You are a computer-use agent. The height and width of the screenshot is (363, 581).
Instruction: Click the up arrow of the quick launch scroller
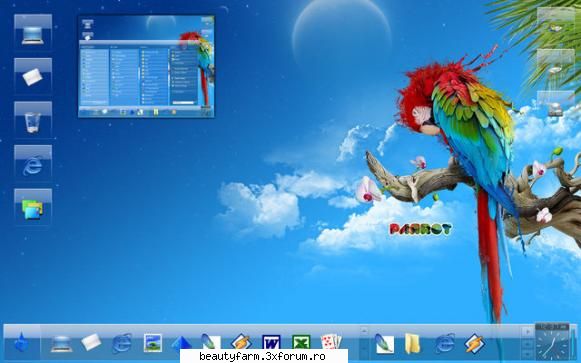[x=364, y=330]
